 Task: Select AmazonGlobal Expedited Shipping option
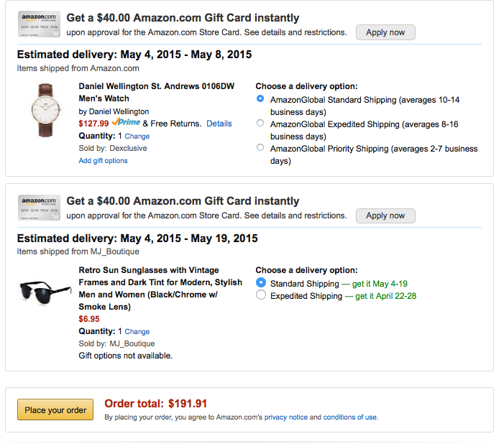tap(260, 124)
